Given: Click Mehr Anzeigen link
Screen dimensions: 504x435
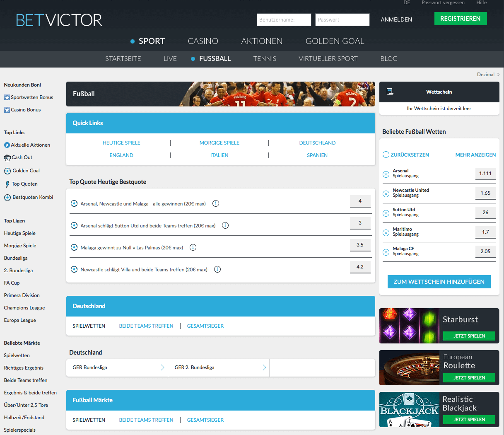Looking at the screenshot, I should click(x=475, y=155).
